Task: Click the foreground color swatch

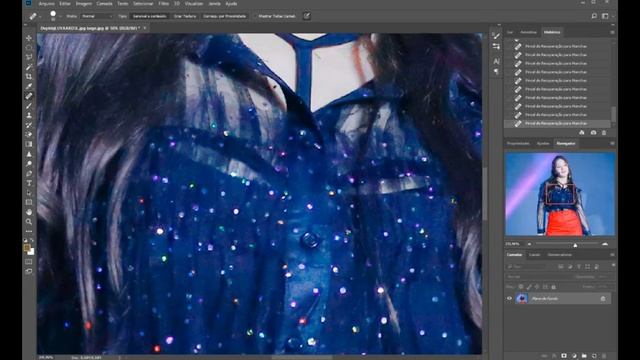Action: [27, 248]
